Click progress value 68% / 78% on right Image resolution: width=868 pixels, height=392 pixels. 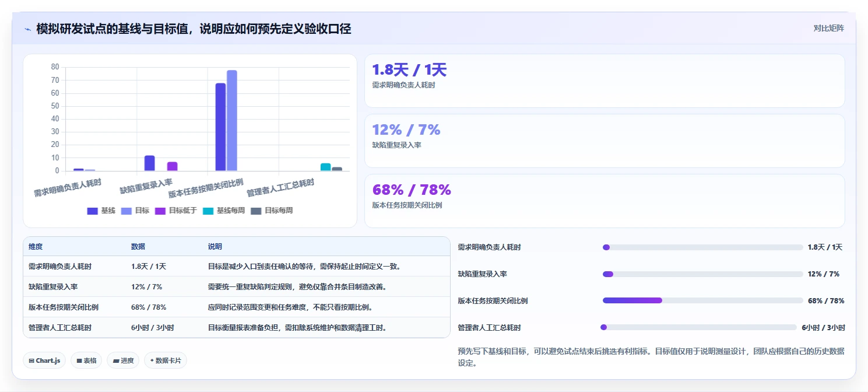click(x=826, y=301)
